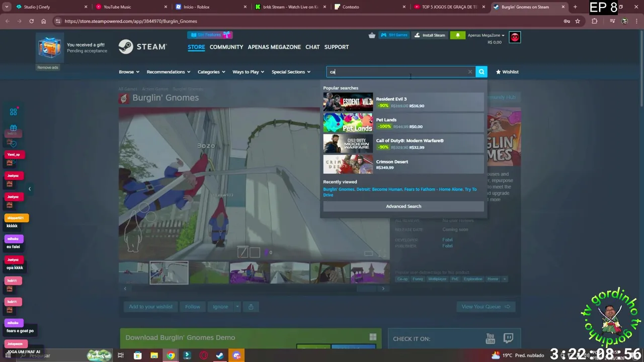Reload the page in Chrome
The width and height of the screenshot is (644, 362).
pyautogui.click(x=31, y=21)
